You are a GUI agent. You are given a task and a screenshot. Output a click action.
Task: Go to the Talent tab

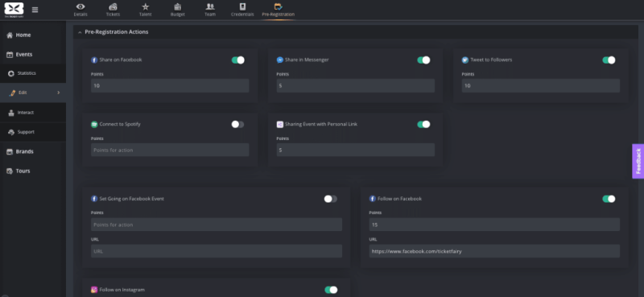coord(146,10)
